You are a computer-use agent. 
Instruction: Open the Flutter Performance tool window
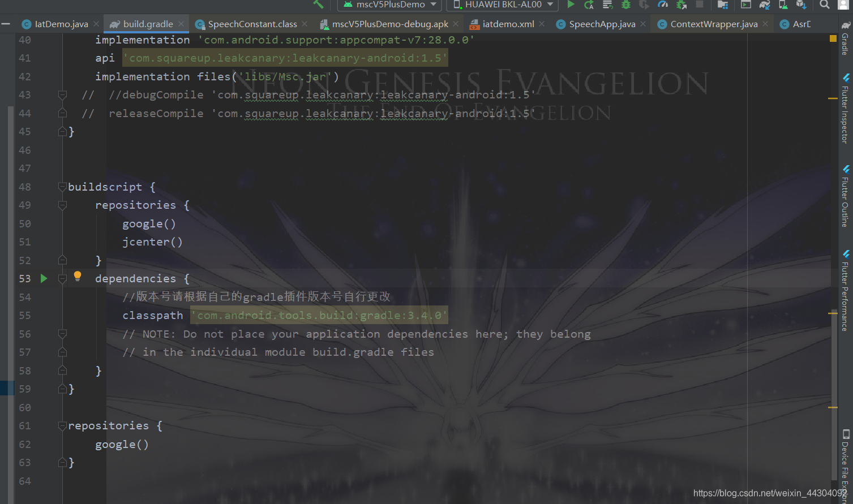pyautogui.click(x=845, y=291)
